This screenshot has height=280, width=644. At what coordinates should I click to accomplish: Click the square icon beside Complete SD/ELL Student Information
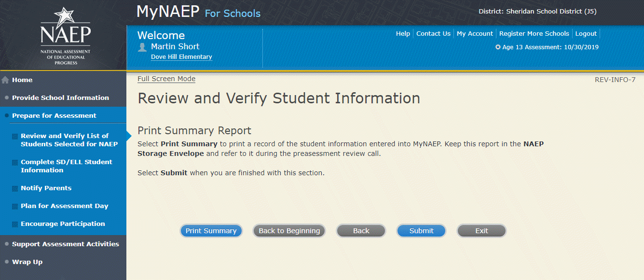[15, 163]
